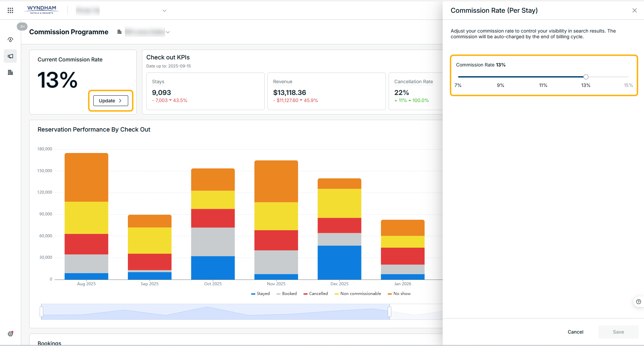644x346 pixels.
Task: Click the Revenue value $13,118.36
Action: coord(290,93)
